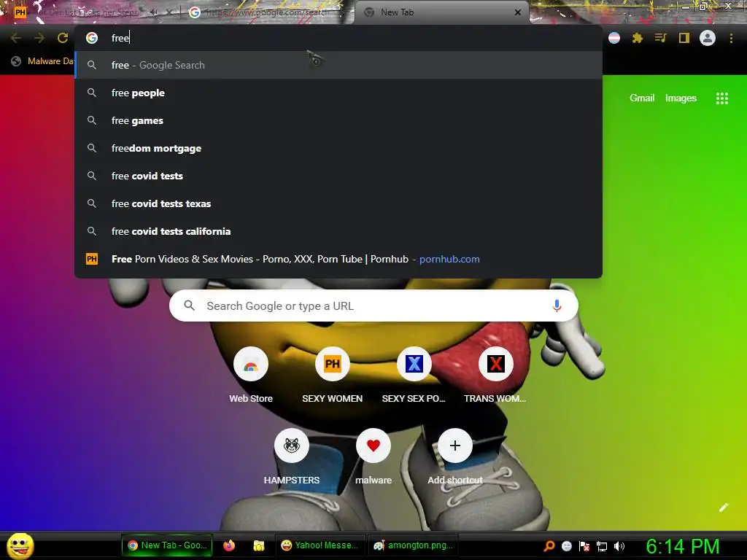
Task: Click the volume speaker tray icon
Action: [x=619, y=546]
